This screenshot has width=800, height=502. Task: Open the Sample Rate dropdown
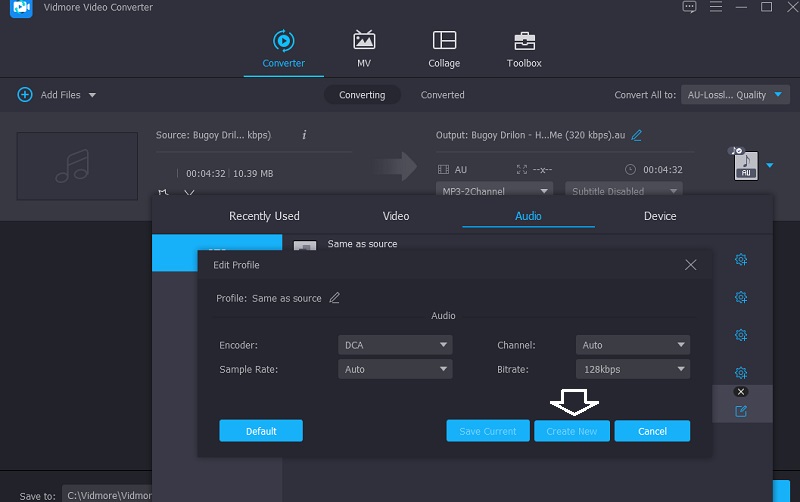[395, 369]
